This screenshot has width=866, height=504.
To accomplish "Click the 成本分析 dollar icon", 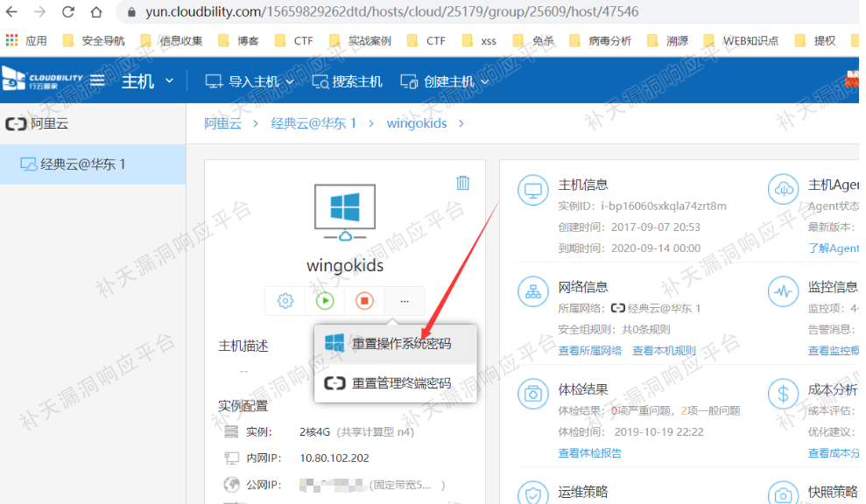I will point(783,394).
